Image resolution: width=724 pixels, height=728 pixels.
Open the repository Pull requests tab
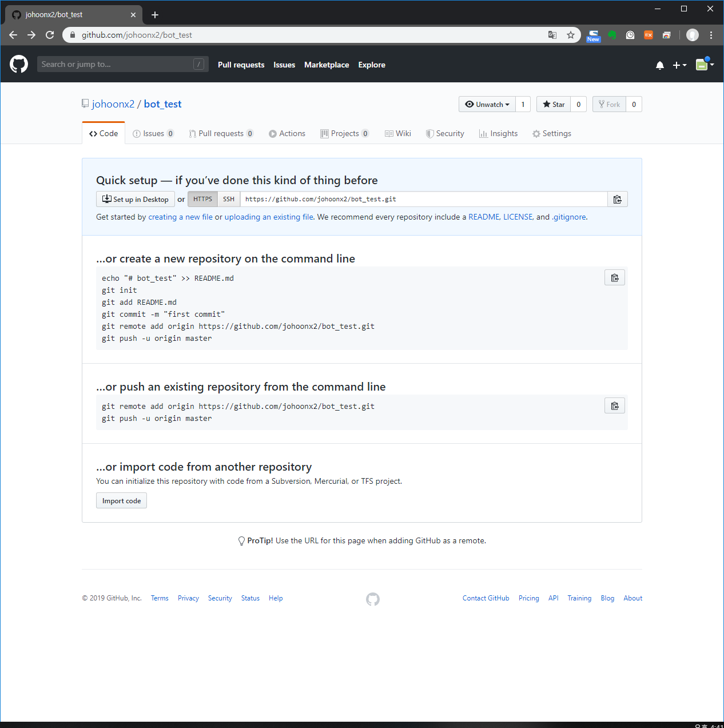click(221, 133)
